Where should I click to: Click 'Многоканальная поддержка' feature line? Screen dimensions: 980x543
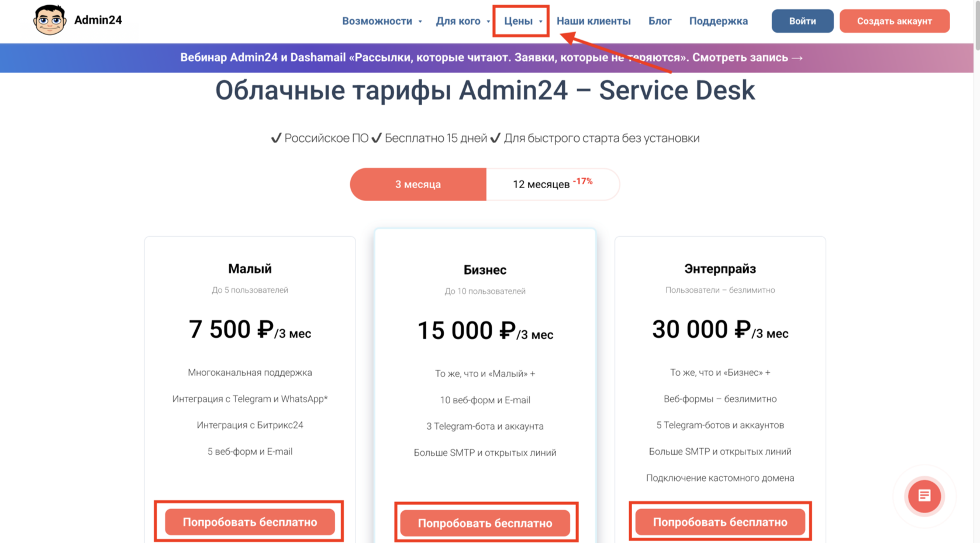pyautogui.click(x=250, y=372)
